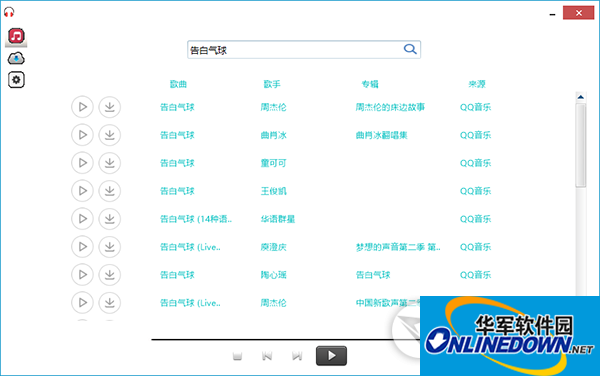The height and width of the screenshot is (376, 600).
Task: Skip to the next track
Action: [297, 356]
